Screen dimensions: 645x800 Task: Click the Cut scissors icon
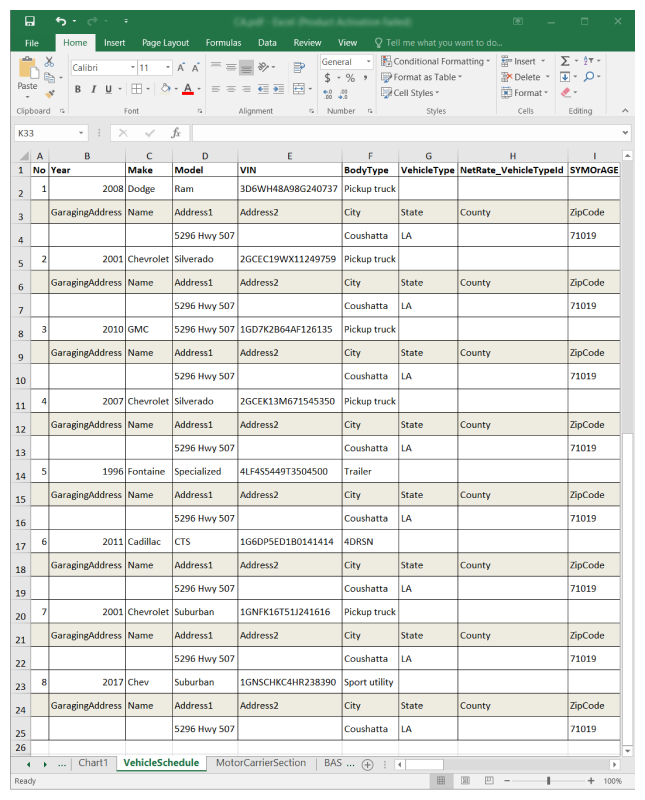[49, 62]
